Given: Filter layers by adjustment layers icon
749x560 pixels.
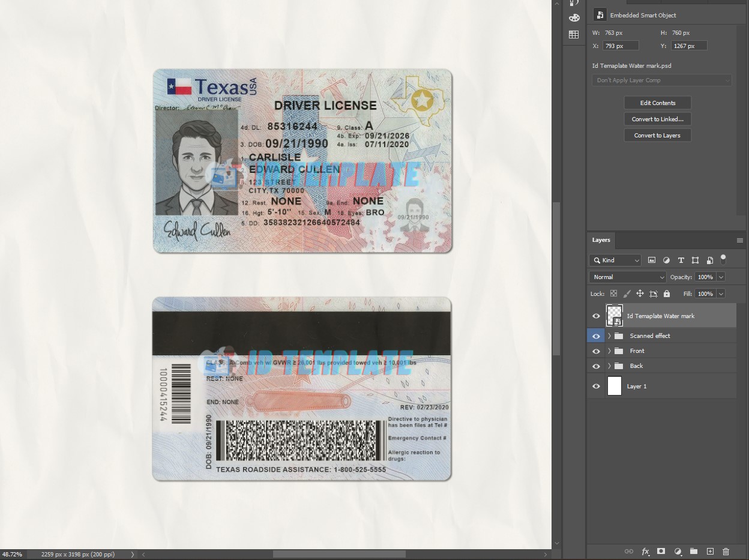Looking at the screenshot, I should click(666, 260).
